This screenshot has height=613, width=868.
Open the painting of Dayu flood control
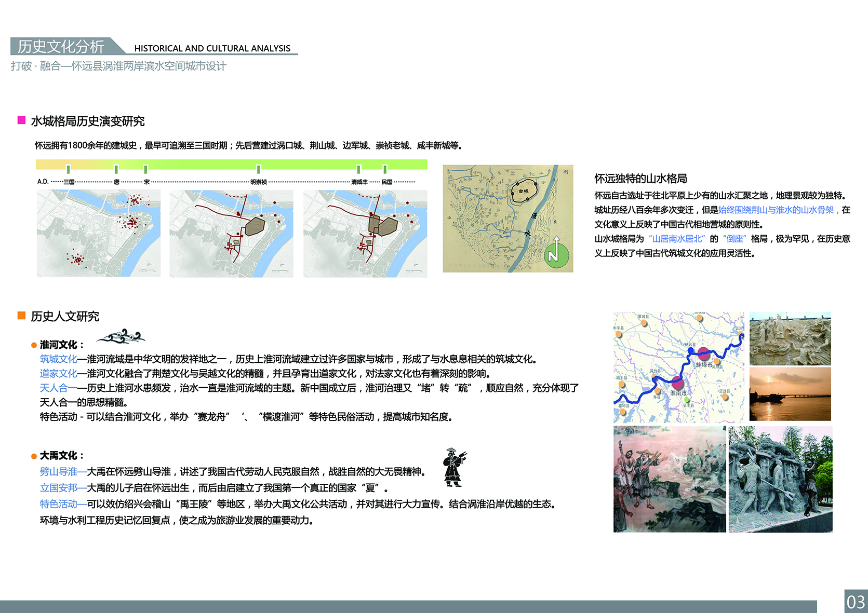[x=670, y=479]
